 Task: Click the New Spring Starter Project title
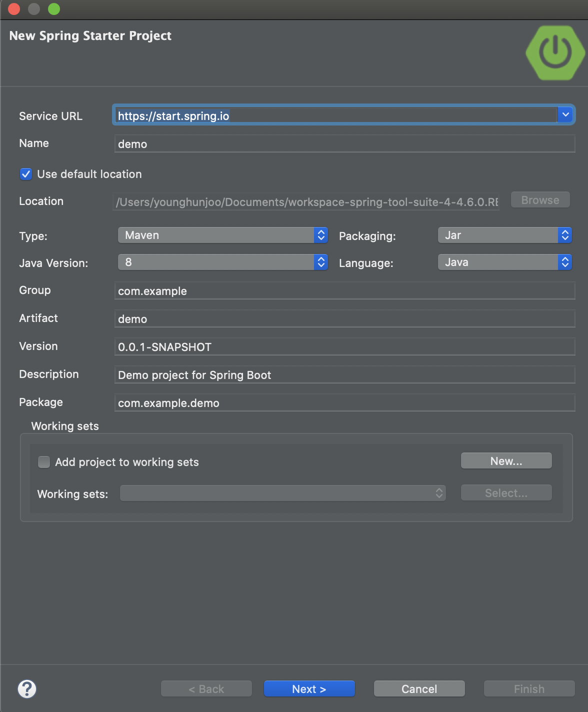[90, 36]
